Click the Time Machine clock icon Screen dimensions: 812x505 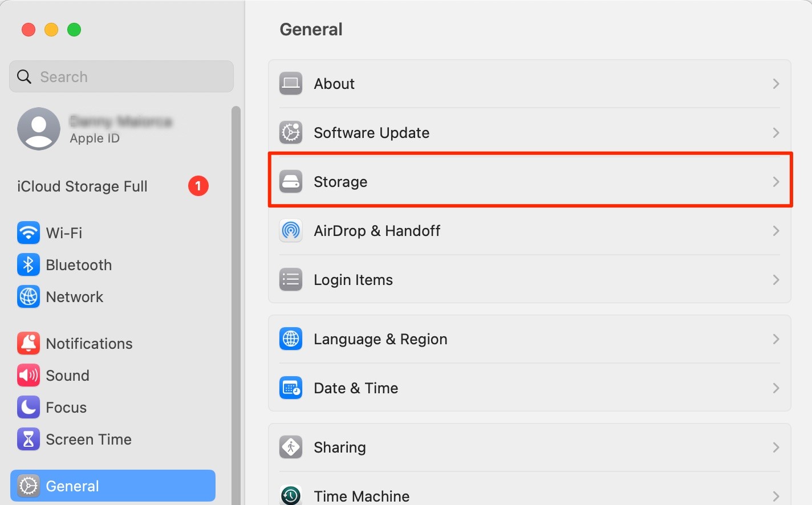pos(291,495)
